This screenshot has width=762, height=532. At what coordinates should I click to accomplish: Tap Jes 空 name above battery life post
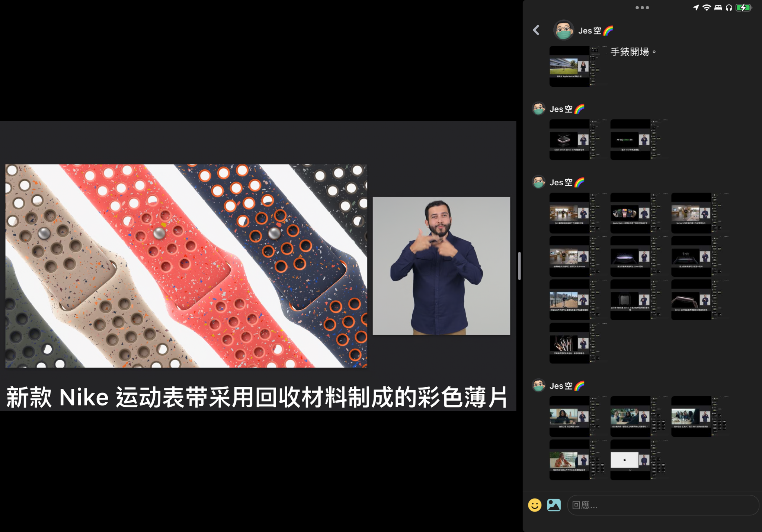point(567,109)
